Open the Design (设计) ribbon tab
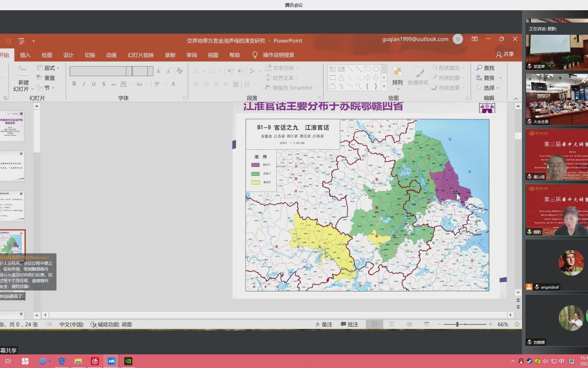The height and width of the screenshot is (368, 588). point(68,55)
